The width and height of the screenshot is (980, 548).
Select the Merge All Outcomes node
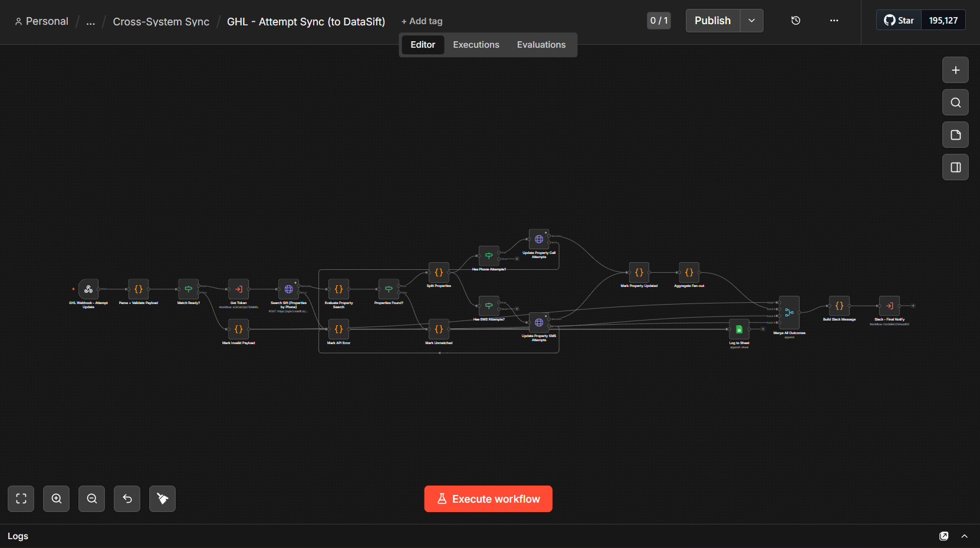point(790,312)
